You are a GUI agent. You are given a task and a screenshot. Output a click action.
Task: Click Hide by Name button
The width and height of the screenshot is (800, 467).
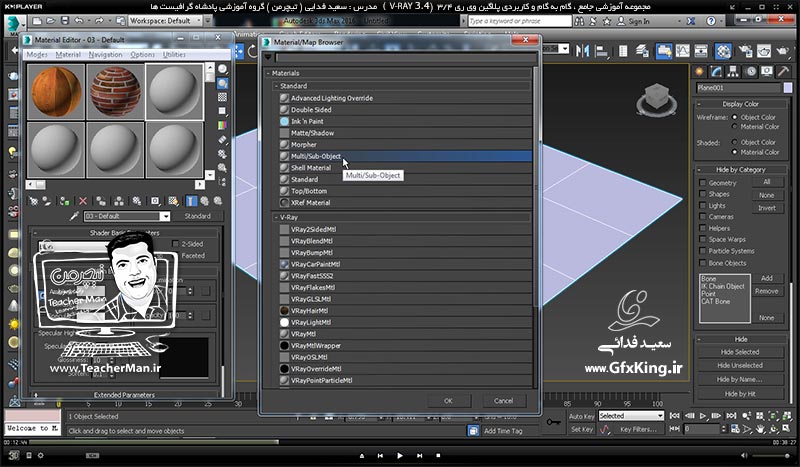(740, 379)
